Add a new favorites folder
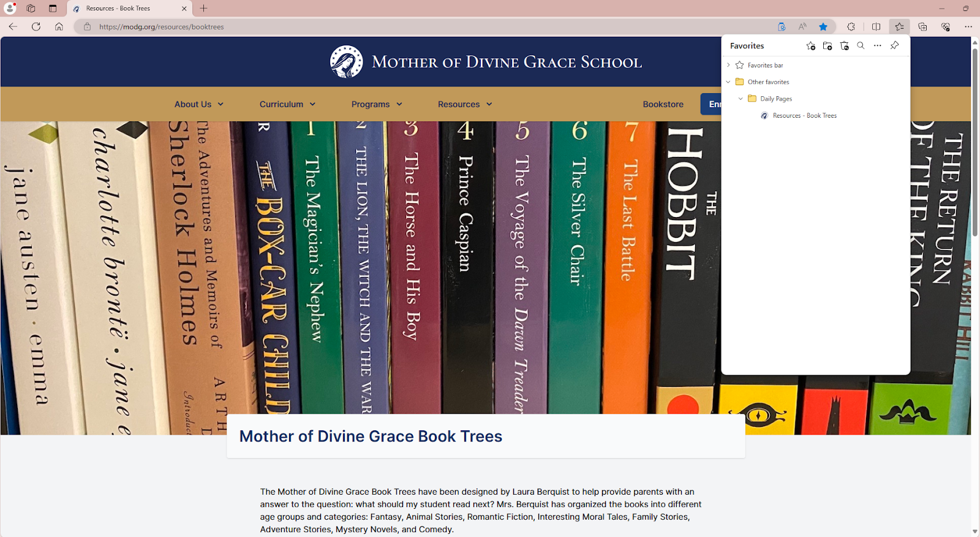Viewport: 980px width, 537px height. tap(827, 46)
